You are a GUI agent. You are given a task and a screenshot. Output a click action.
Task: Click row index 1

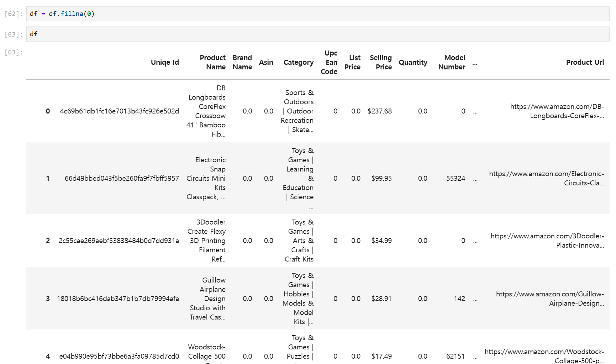click(x=48, y=178)
